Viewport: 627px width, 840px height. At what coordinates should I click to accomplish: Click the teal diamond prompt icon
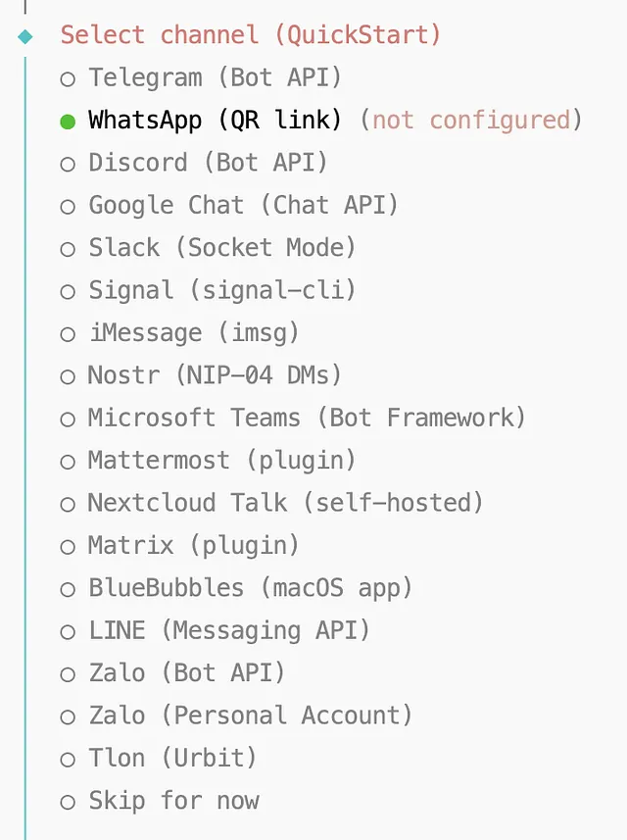tap(25, 36)
